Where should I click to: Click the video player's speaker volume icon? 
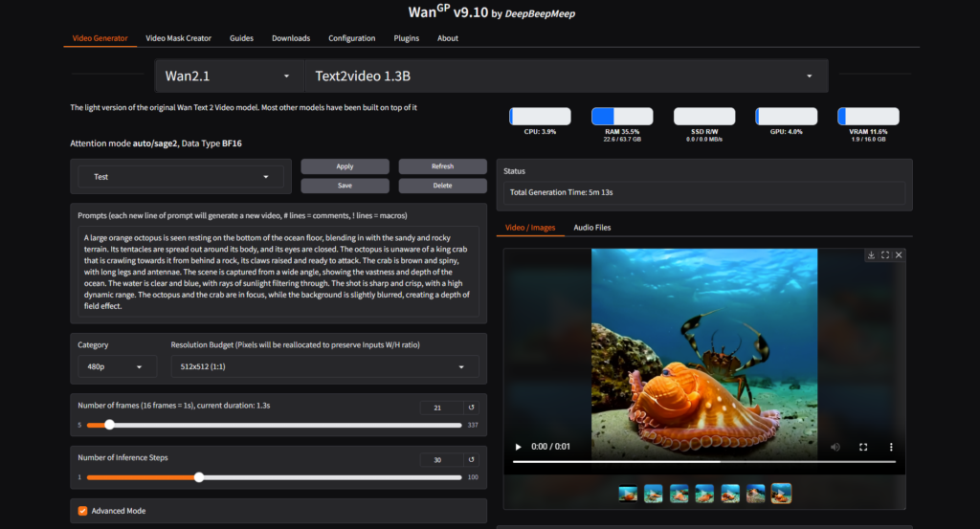[x=835, y=447]
